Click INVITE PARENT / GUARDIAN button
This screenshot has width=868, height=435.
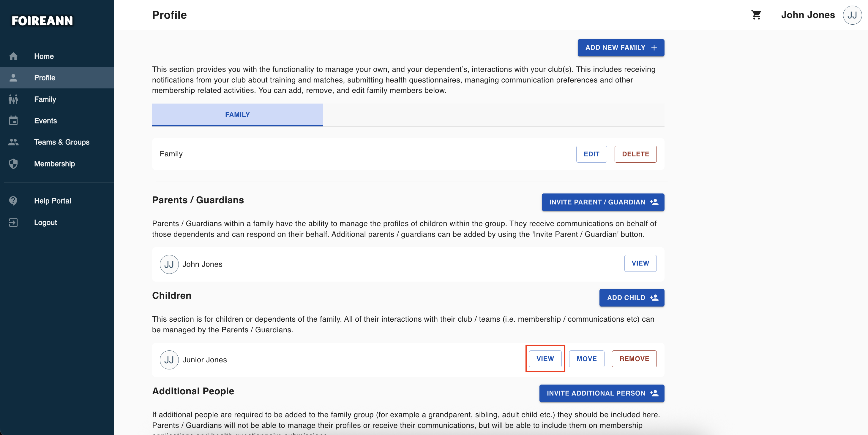603,202
